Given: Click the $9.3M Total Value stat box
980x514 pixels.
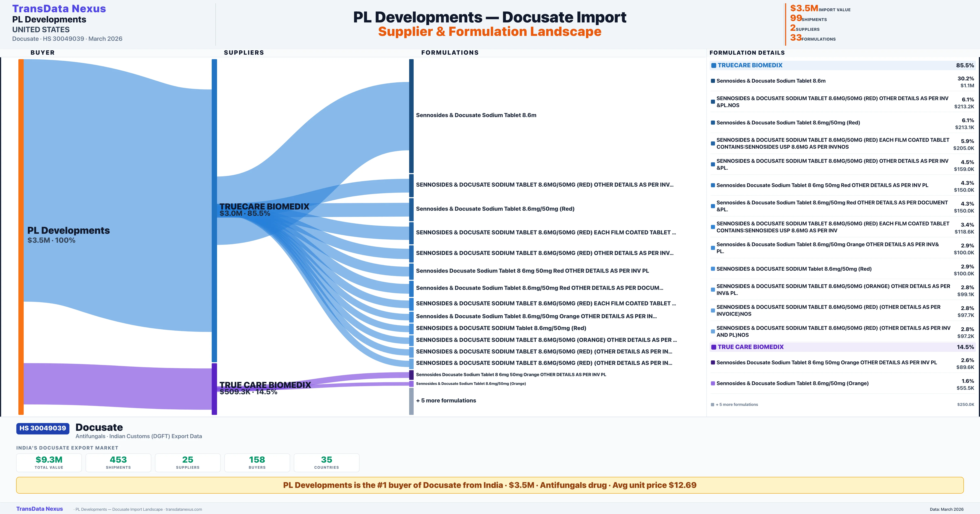Looking at the screenshot, I should (x=49, y=463).
